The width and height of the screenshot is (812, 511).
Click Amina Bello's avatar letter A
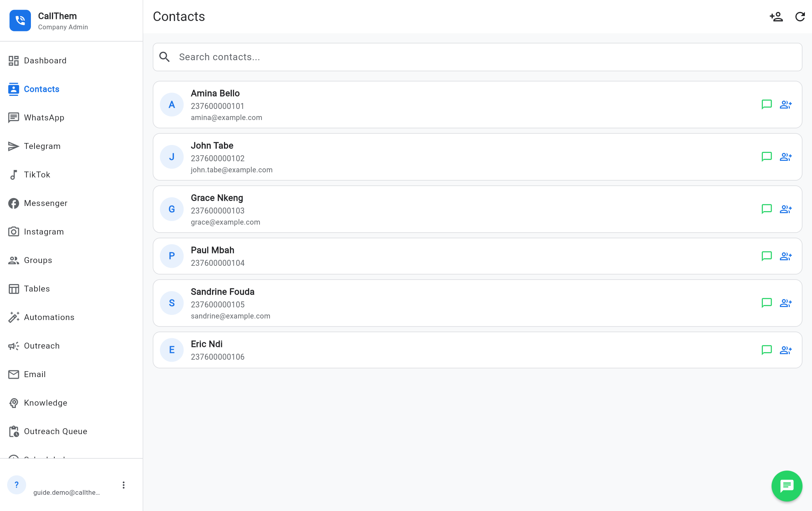tap(172, 105)
